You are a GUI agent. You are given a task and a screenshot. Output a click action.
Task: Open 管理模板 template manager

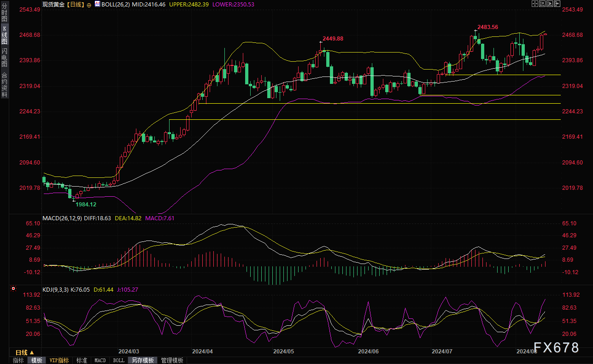coord(172,360)
